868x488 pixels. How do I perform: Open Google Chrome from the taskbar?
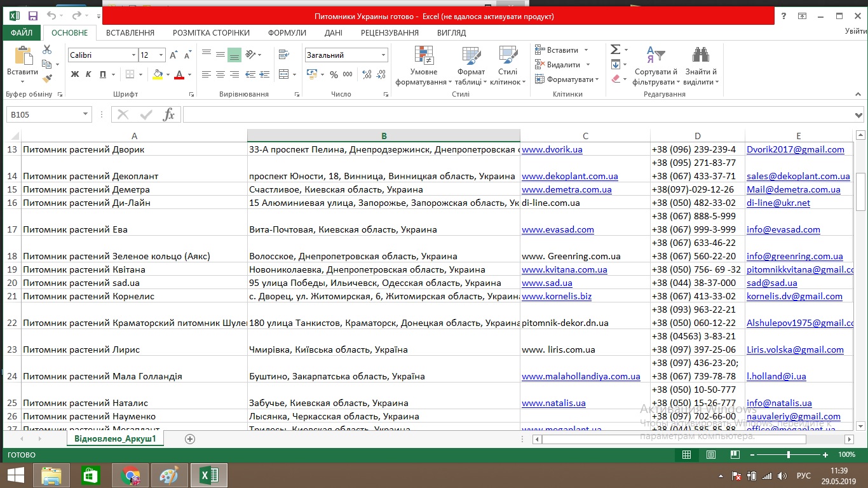(x=130, y=475)
